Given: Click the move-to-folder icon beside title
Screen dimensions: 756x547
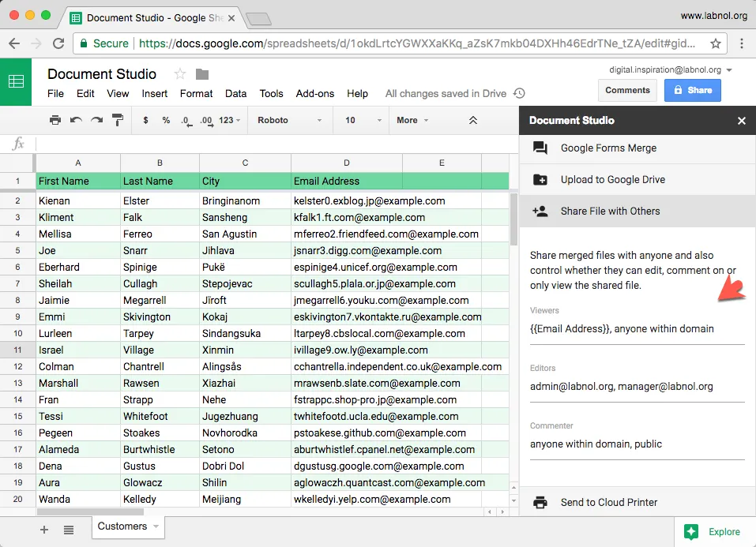Looking at the screenshot, I should point(202,74).
